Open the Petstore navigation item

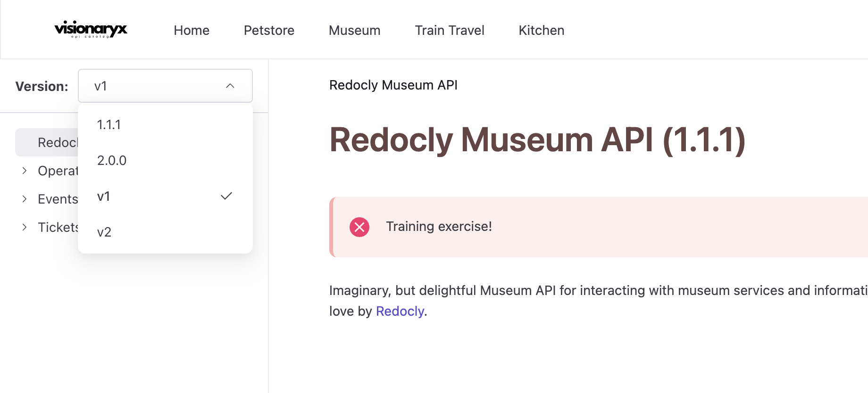coord(269,30)
